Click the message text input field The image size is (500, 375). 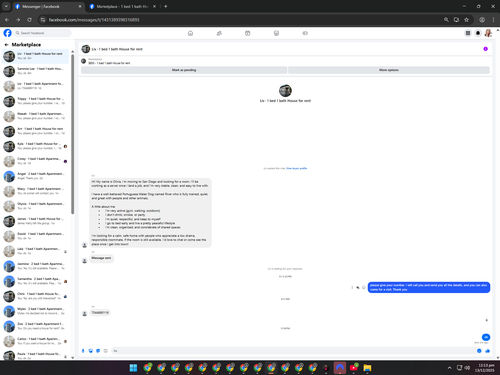pyautogui.click(x=293, y=351)
